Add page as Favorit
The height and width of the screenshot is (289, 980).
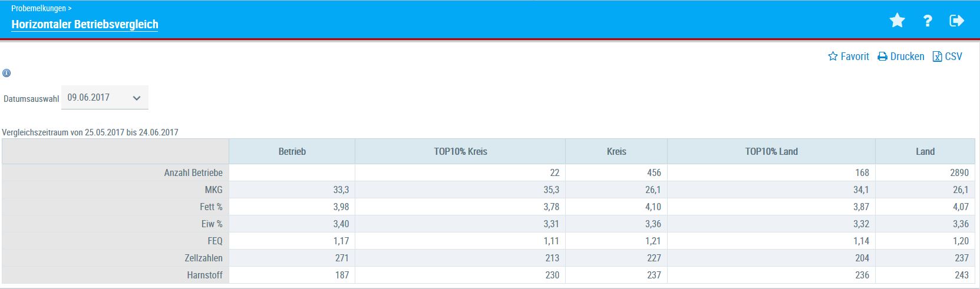(849, 57)
